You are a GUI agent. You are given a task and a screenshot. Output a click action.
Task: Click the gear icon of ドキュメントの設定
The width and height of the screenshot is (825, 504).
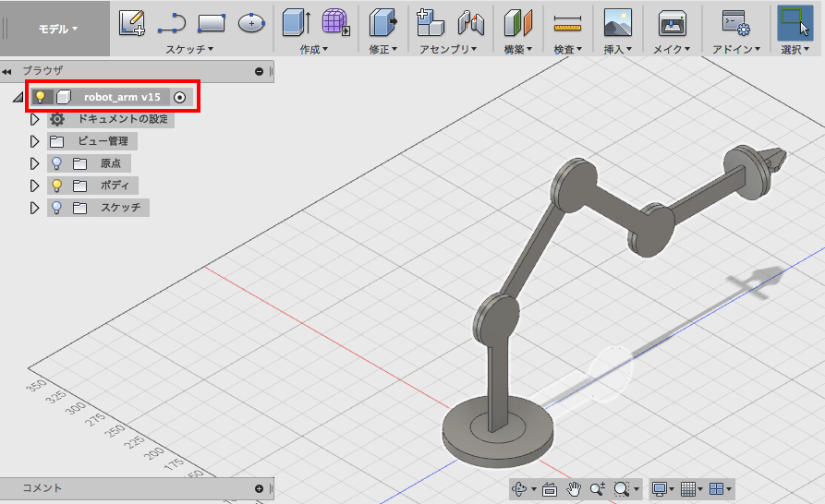pos(57,119)
